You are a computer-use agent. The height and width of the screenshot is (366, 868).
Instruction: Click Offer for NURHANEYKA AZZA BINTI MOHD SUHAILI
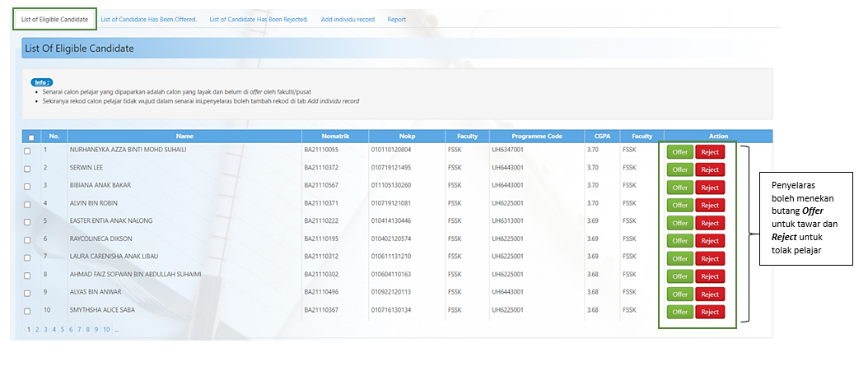click(x=679, y=152)
